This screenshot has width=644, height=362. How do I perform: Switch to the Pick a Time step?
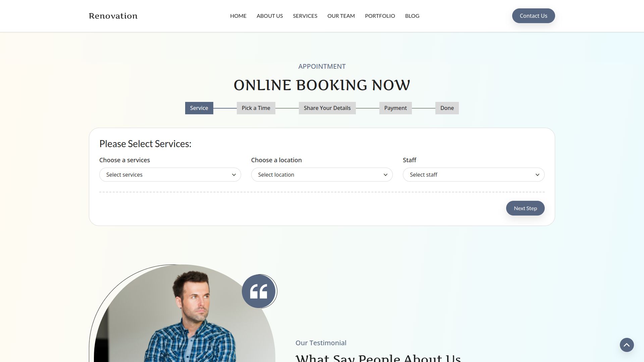click(256, 108)
